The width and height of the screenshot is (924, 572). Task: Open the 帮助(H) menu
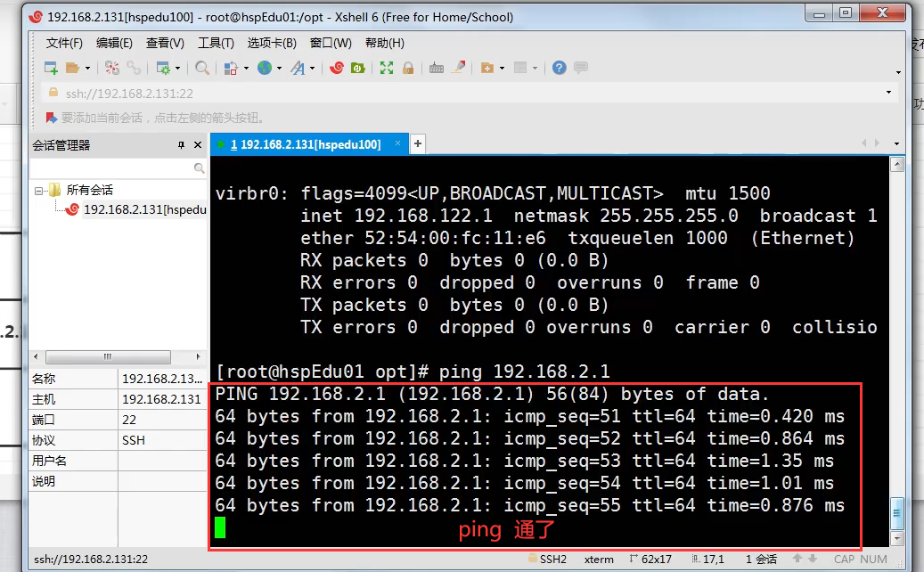385,43
